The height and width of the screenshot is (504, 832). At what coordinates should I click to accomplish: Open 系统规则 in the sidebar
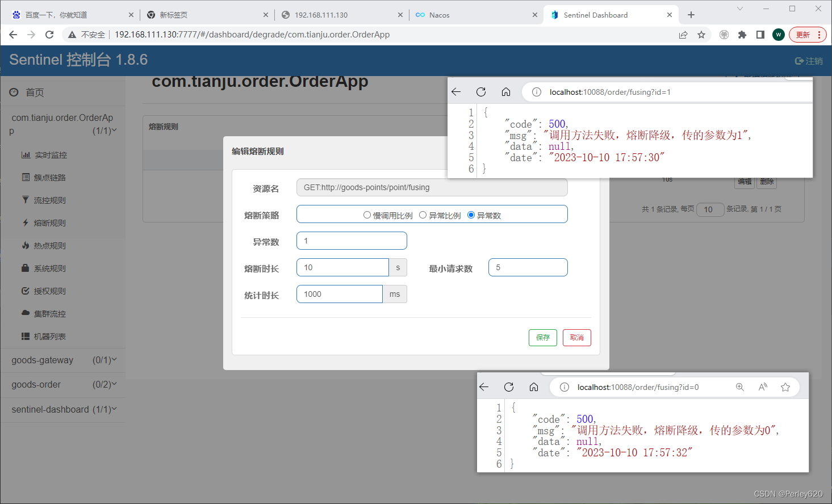(x=44, y=268)
